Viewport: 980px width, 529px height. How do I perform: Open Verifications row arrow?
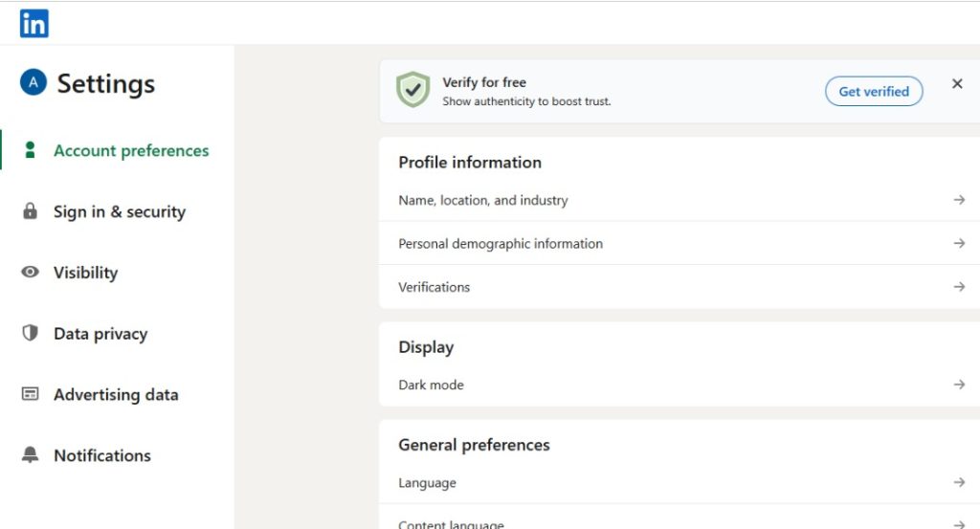click(959, 287)
